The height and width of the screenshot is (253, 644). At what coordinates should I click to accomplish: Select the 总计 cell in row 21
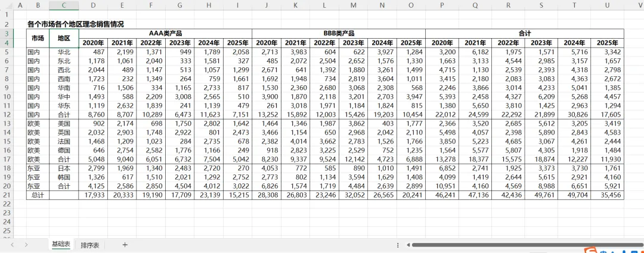click(38, 195)
